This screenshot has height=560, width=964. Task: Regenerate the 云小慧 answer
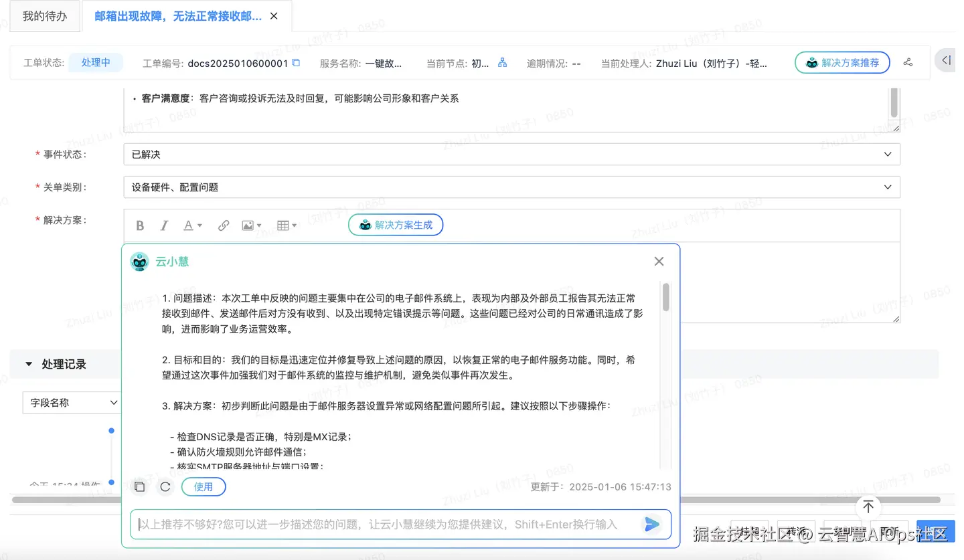pos(165,486)
